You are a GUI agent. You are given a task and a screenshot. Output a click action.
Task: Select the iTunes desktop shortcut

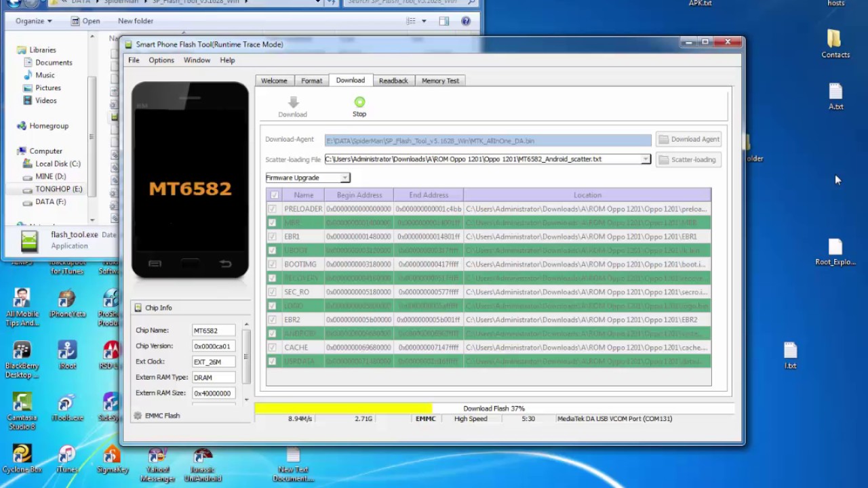(x=66, y=459)
